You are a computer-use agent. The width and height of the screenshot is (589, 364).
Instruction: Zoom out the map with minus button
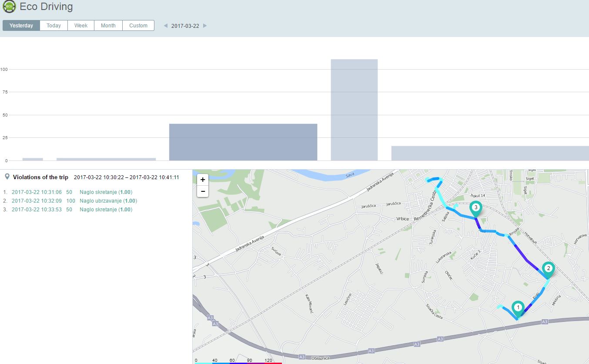(x=203, y=191)
